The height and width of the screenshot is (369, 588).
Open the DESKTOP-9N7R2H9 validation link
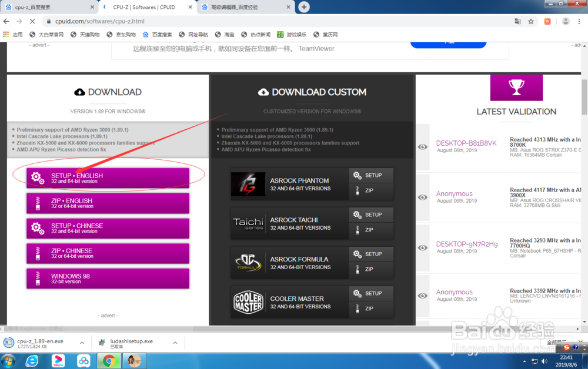(x=466, y=244)
